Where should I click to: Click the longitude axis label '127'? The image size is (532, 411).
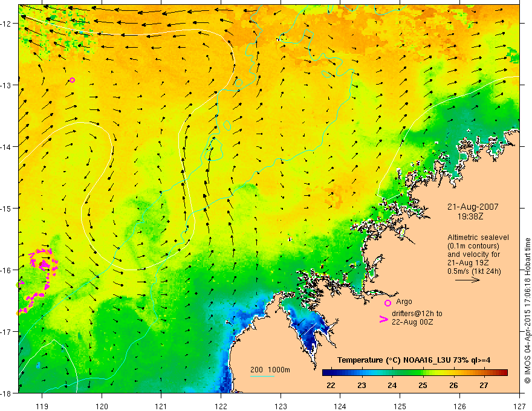point(519,406)
